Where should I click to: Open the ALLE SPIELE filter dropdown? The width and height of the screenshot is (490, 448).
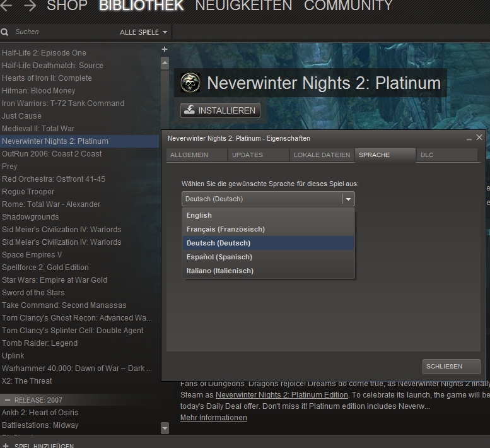point(143,32)
